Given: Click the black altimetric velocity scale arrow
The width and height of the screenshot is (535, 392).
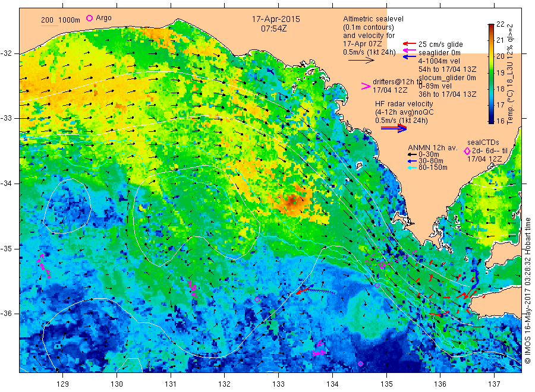Looking at the screenshot, I should tap(361, 61).
